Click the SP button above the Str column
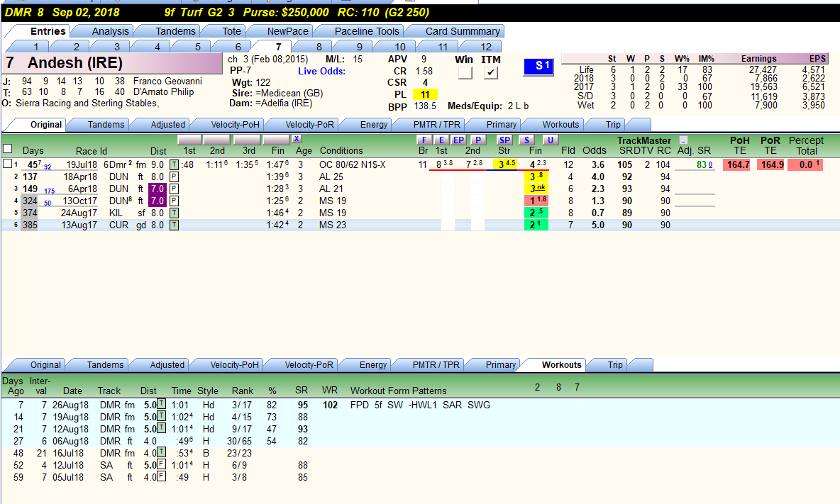 (504, 140)
